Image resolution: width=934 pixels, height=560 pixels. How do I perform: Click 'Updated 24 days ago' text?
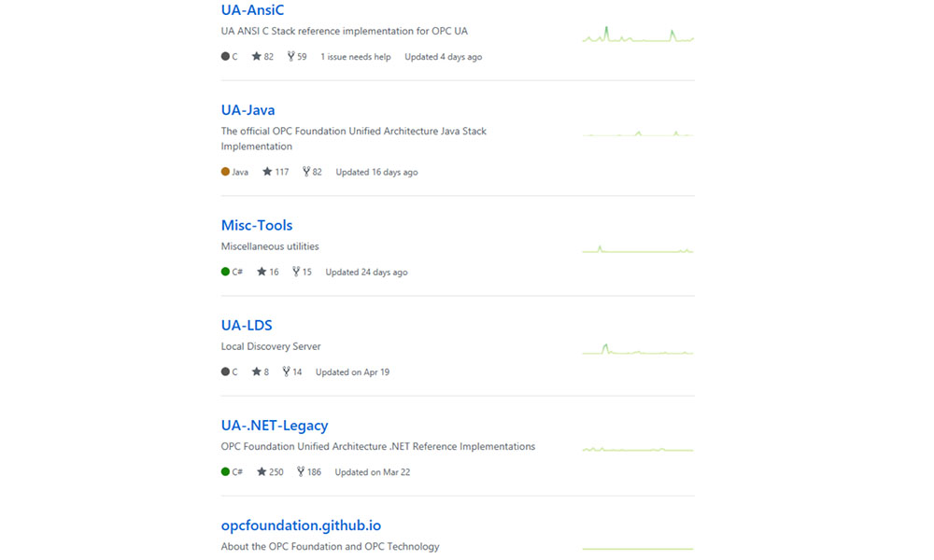[x=366, y=273]
